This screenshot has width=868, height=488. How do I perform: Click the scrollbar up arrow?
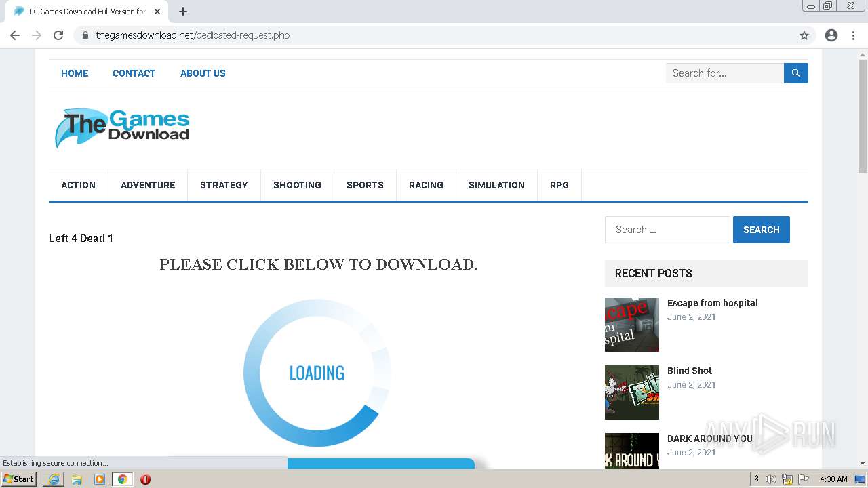tap(863, 54)
